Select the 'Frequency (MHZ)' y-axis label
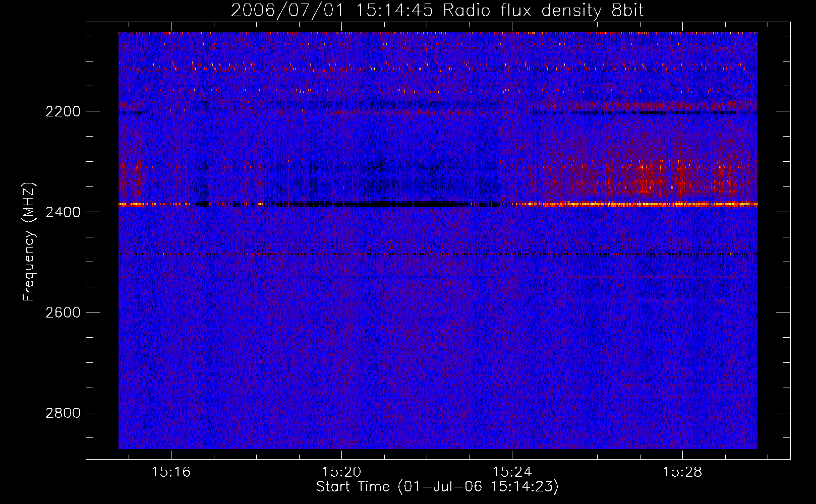 tap(29, 241)
